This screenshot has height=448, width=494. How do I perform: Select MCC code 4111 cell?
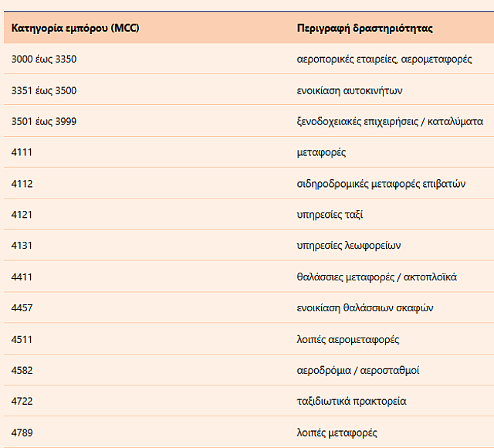coord(22,152)
